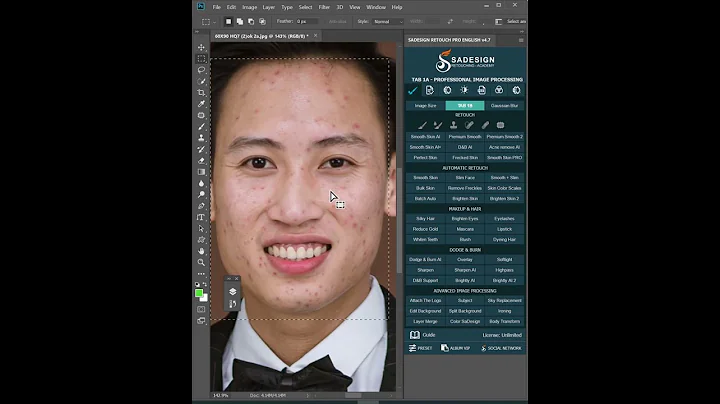Open Guide book icon

click(x=415, y=335)
